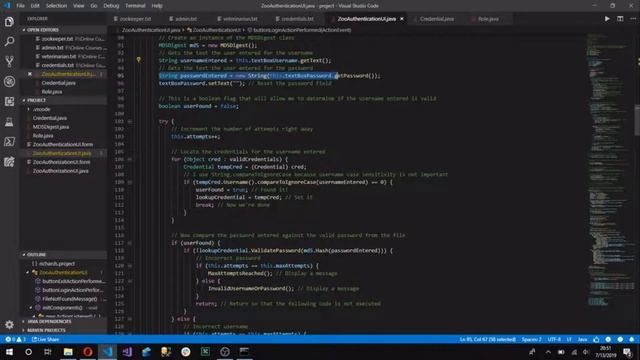
Task: Open Visual Studio purple icon on taskbar
Action: pos(127,352)
